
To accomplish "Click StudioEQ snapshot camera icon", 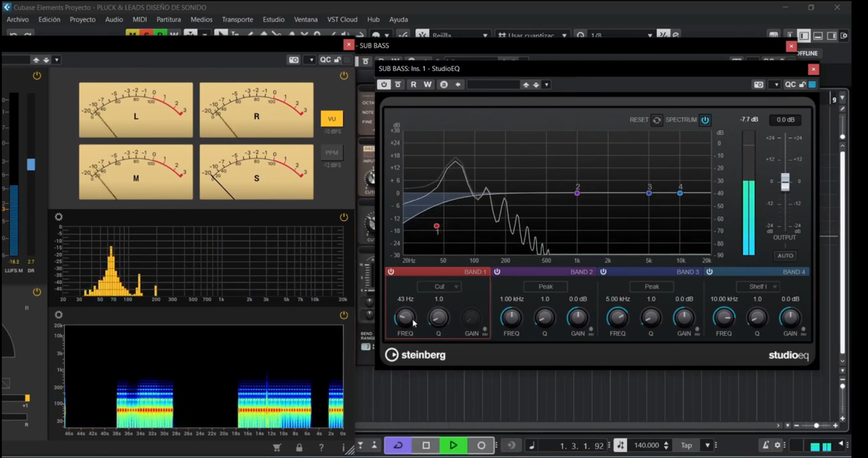I will click(x=758, y=85).
